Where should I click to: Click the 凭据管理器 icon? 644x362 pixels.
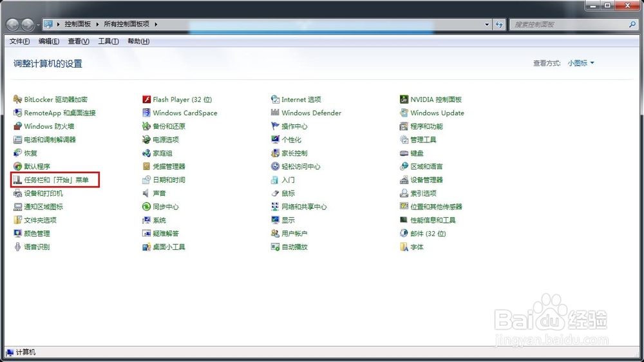pyautogui.click(x=146, y=166)
